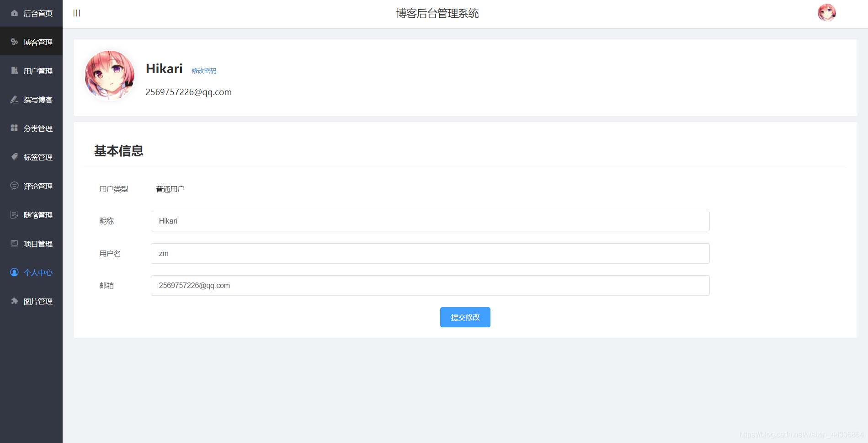Open the avatar menu in the top-right header
Viewport: 868px width, 443px height.
pyautogui.click(x=826, y=13)
